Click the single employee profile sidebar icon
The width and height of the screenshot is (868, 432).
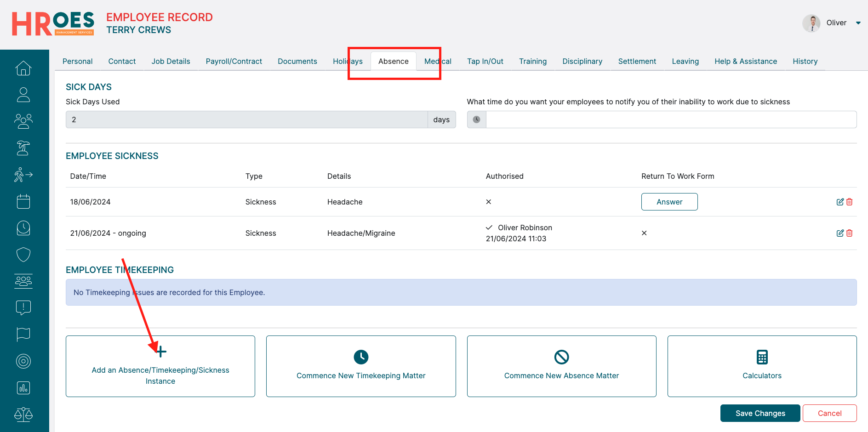23,95
